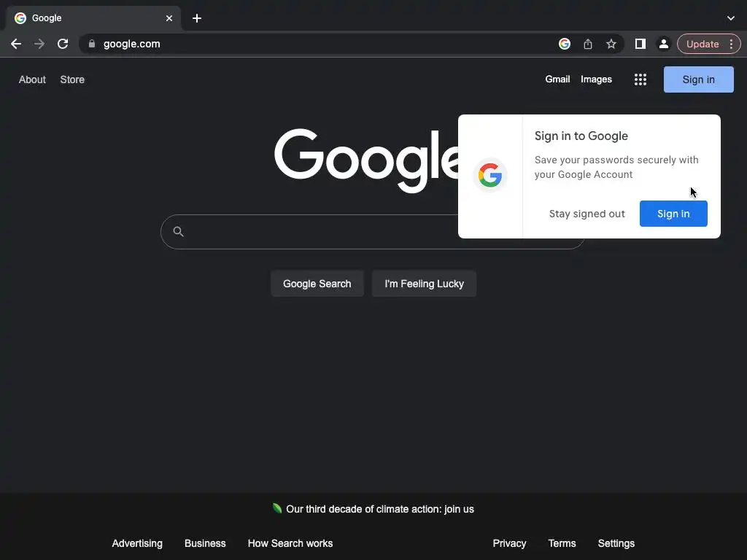The height and width of the screenshot is (560, 747).
Task: Click 'Save your passwords securely' popup text
Action: (616, 167)
